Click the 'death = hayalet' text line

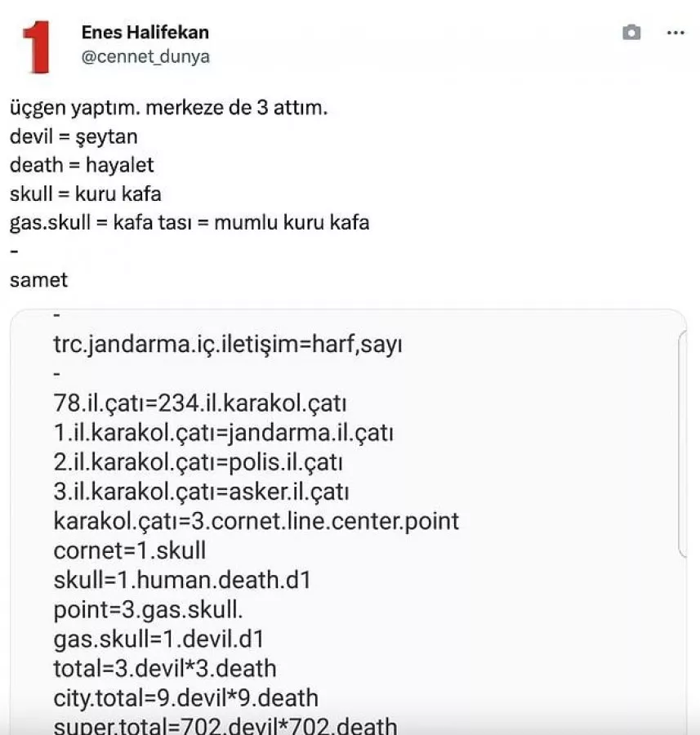click(x=82, y=165)
